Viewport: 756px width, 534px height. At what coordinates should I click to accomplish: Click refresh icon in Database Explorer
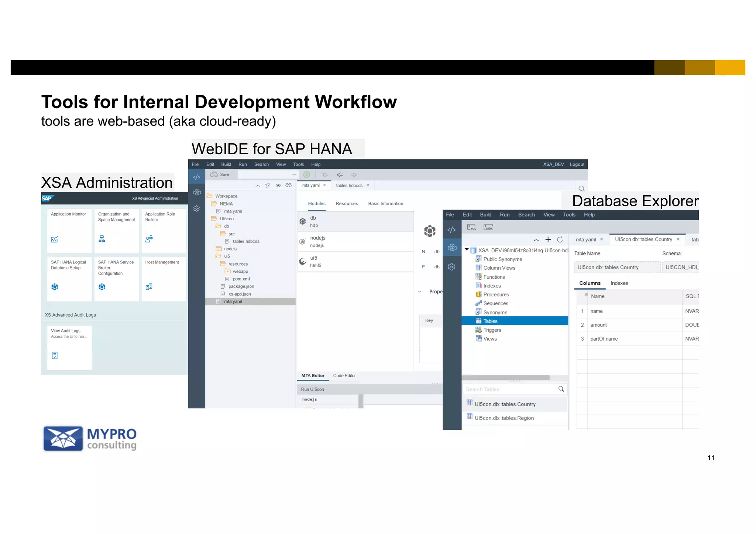[x=560, y=240]
